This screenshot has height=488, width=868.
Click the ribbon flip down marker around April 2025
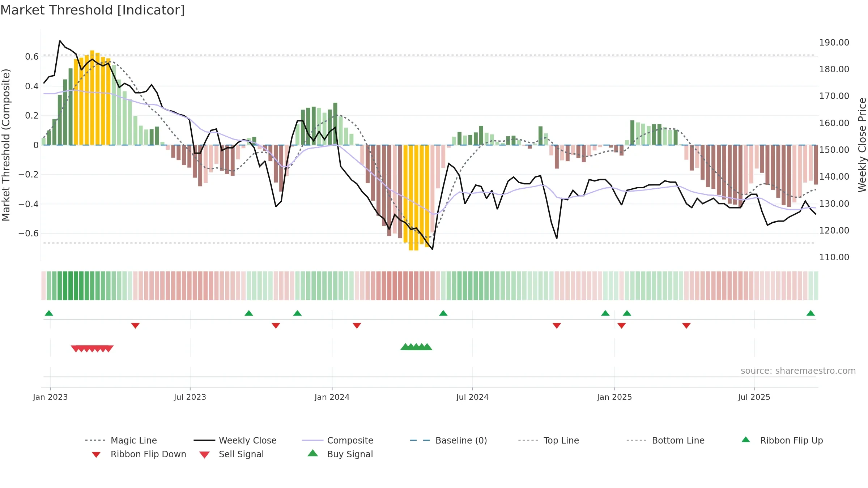(686, 326)
